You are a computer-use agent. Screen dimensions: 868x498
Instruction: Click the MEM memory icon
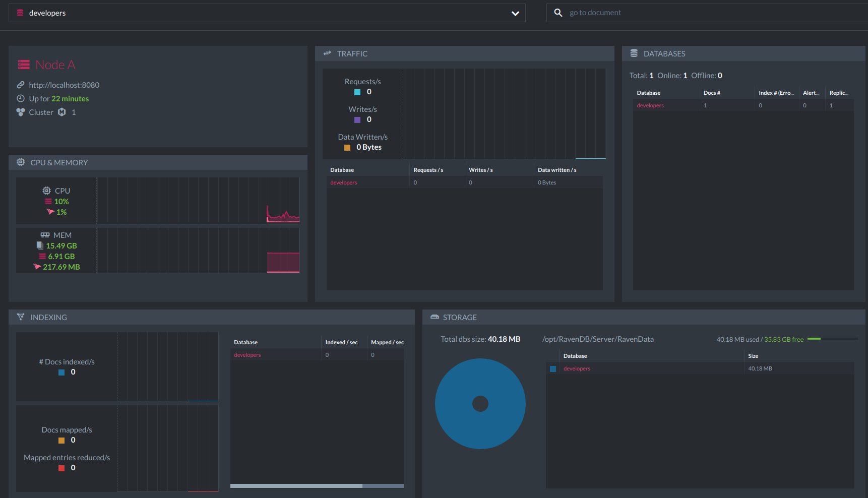[x=45, y=235]
